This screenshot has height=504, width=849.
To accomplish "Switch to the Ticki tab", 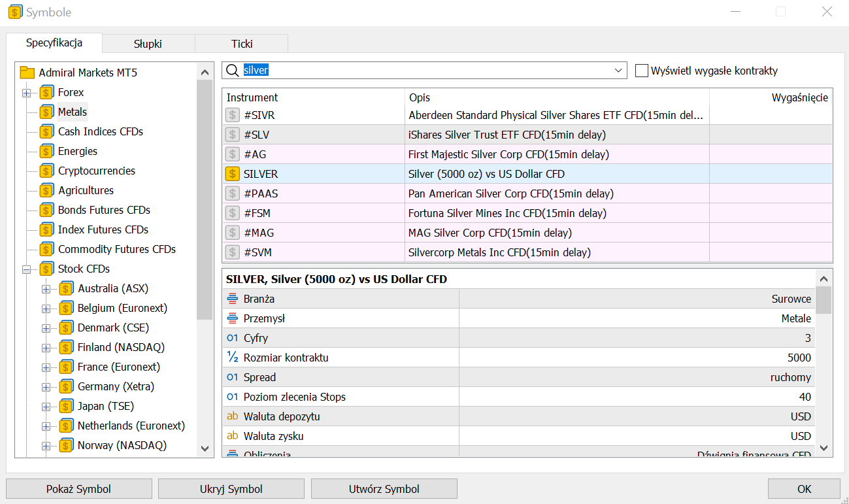I will point(242,44).
